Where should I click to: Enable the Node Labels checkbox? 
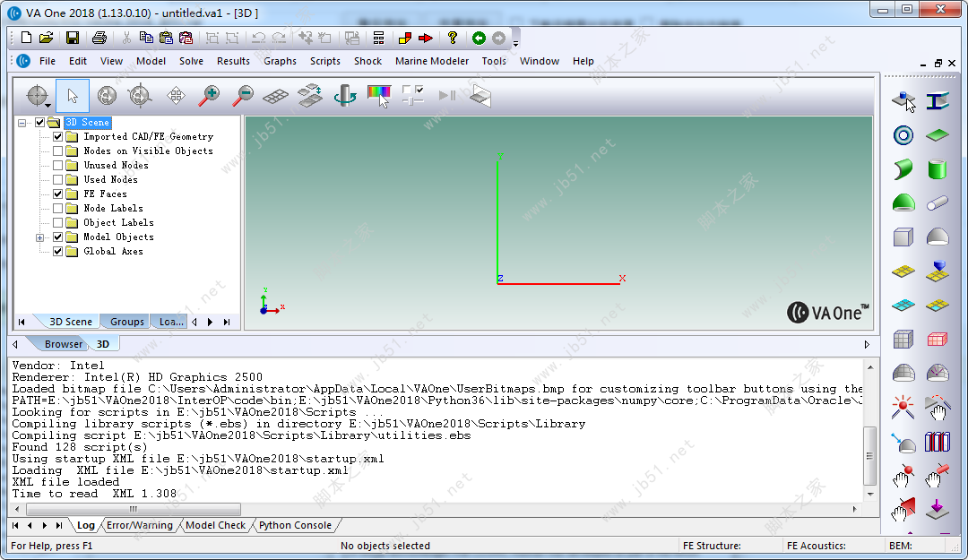pos(57,208)
